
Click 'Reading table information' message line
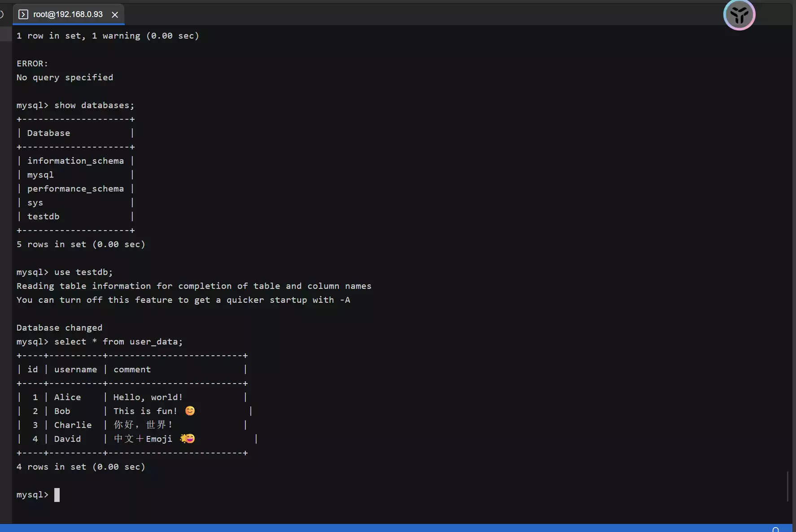[x=194, y=286]
